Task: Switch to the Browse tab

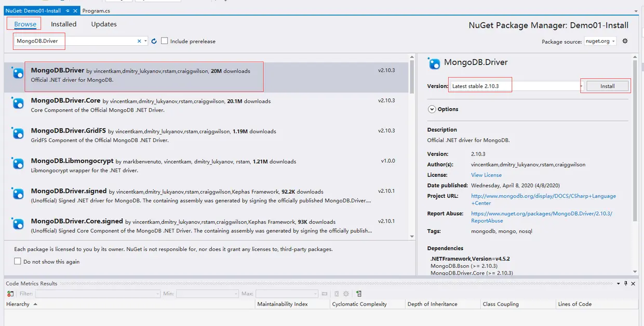Action: pyautogui.click(x=25, y=24)
